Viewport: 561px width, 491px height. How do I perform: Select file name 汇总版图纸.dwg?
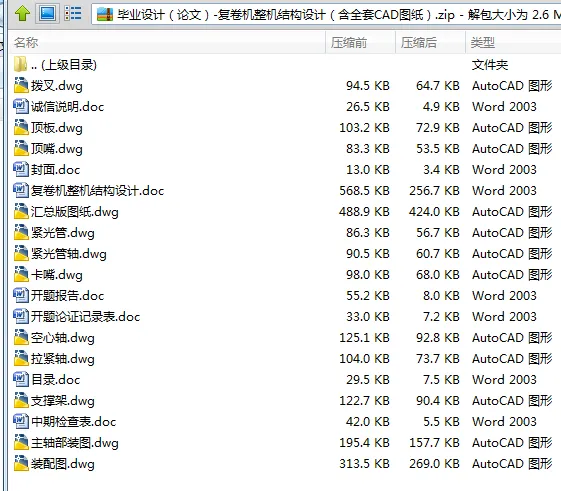coord(74,212)
